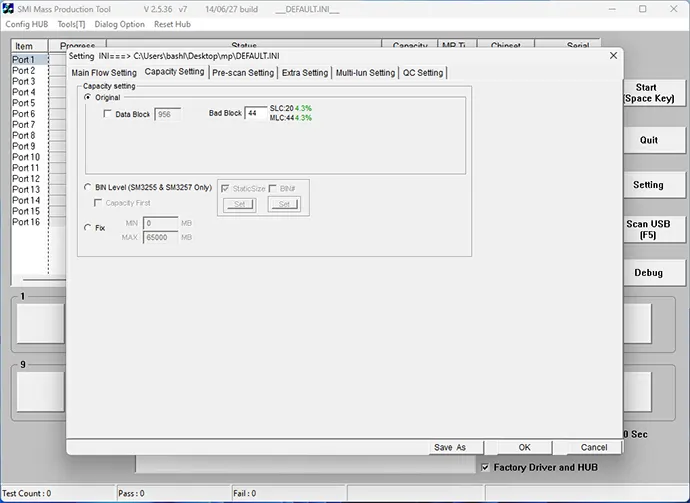This screenshot has width=690, height=503.
Task: Close the Setting dialog with X
Action: tap(612, 57)
